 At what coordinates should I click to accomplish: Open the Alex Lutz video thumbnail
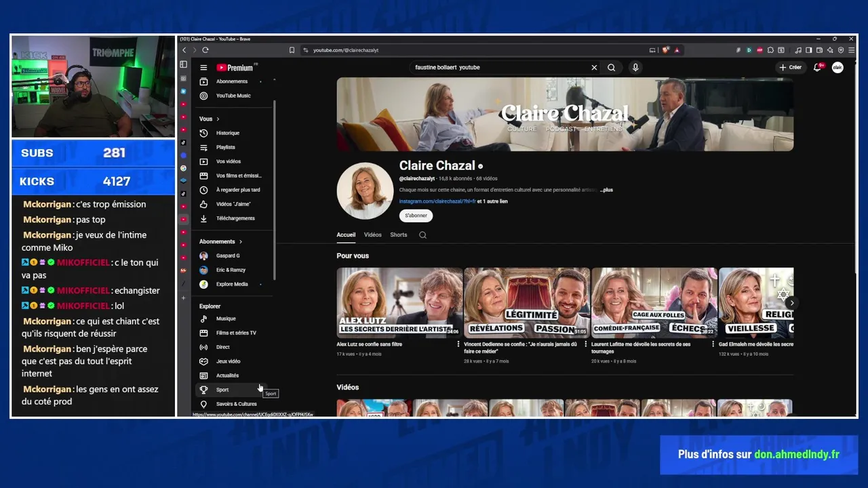pos(399,303)
